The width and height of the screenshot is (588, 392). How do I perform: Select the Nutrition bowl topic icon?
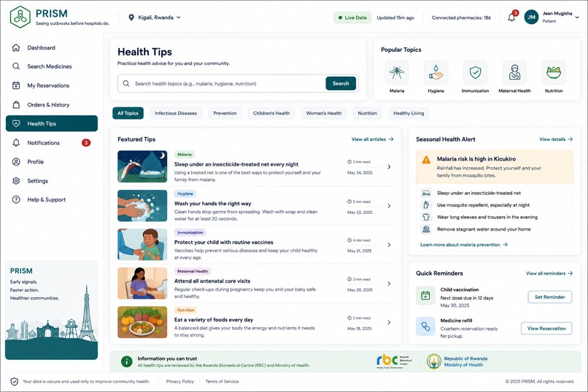pyautogui.click(x=554, y=72)
